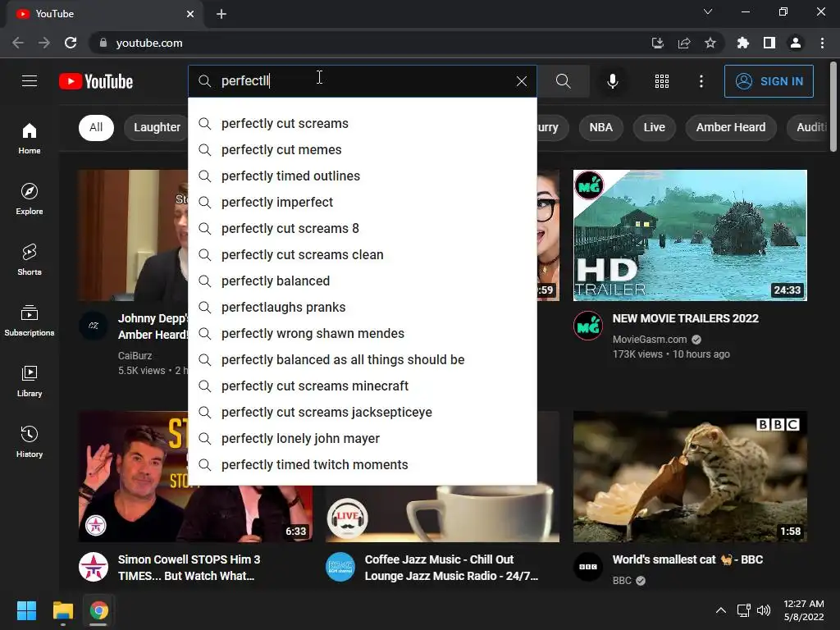The height and width of the screenshot is (630, 840).
Task: Go to Home in sidebar
Action: (30, 138)
